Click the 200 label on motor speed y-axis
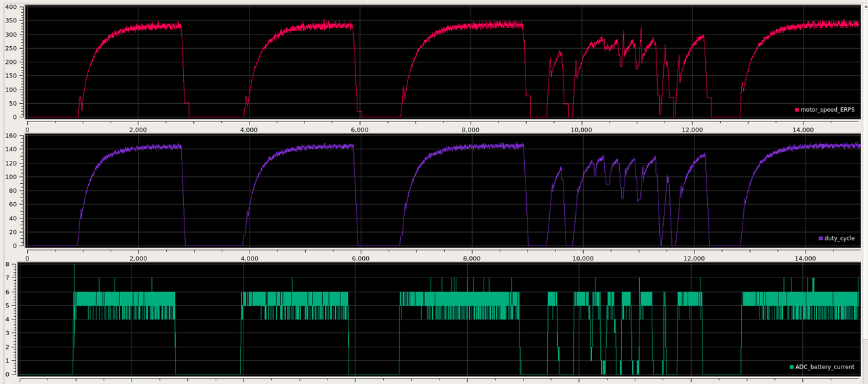The image size is (868, 384). pos(12,62)
